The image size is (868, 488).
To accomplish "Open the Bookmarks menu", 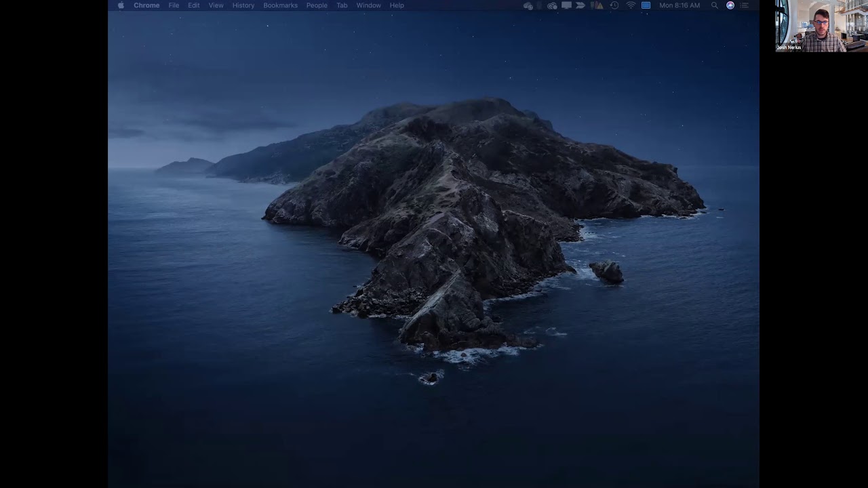I will 280,5.
